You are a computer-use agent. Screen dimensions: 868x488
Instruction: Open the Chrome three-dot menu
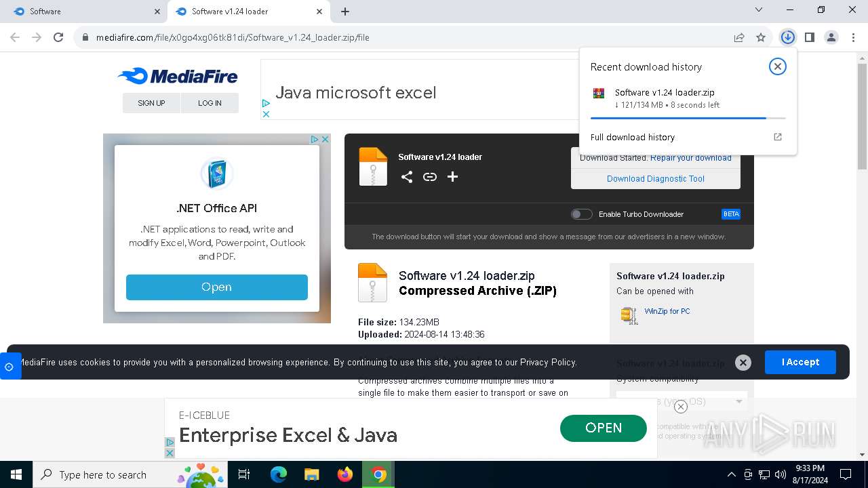click(852, 37)
